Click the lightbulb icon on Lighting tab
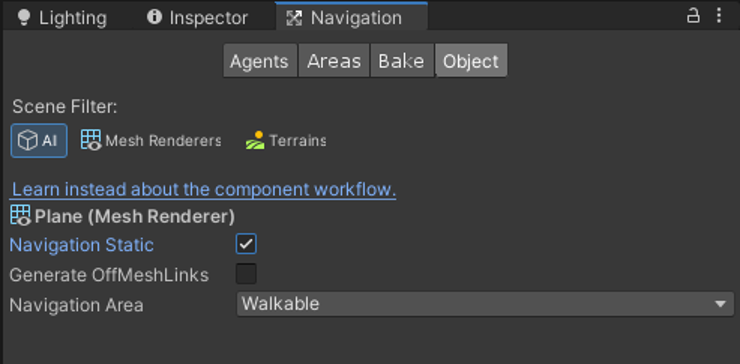740x364 pixels. 23,17
